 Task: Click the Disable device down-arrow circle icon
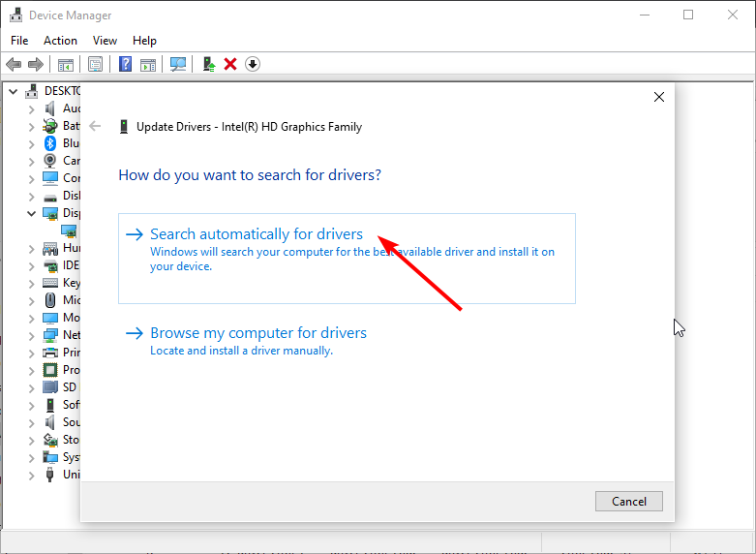pos(253,64)
